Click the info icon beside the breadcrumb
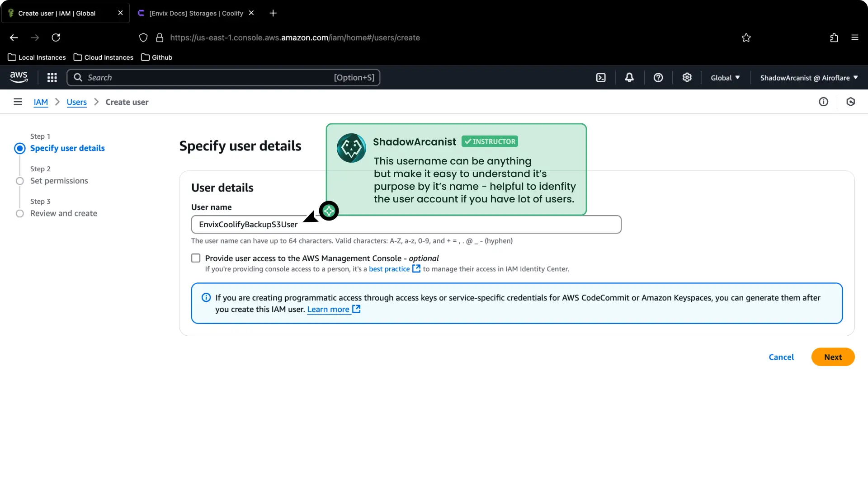The width and height of the screenshot is (868, 488). pos(823,102)
